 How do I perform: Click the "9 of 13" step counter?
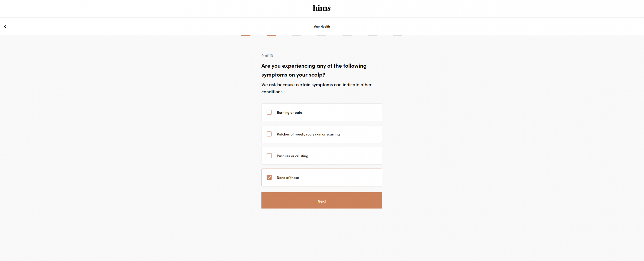(x=267, y=56)
